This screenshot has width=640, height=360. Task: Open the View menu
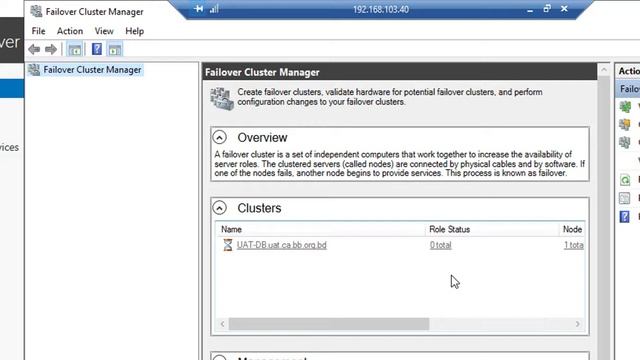[104, 31]
